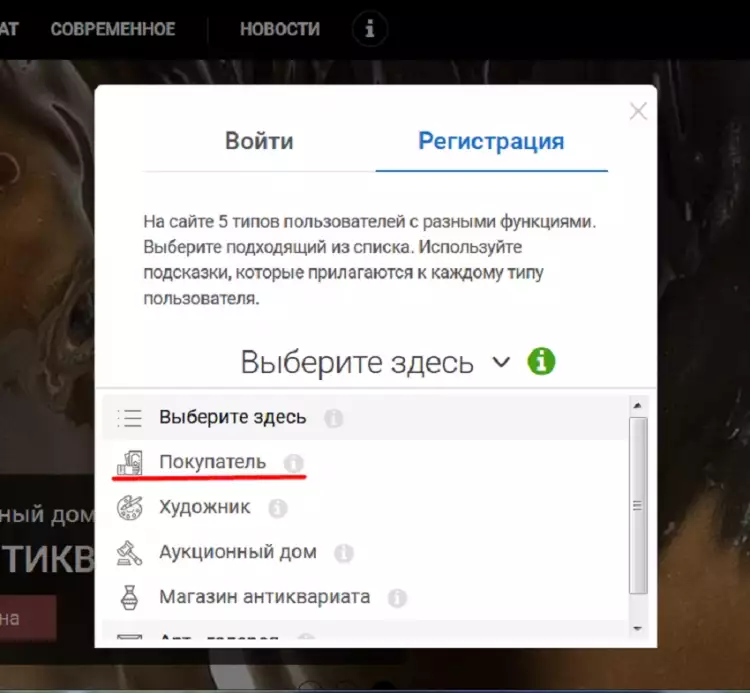Open the Регистрация tab
The image size is (750, 693).
point(491,141)
